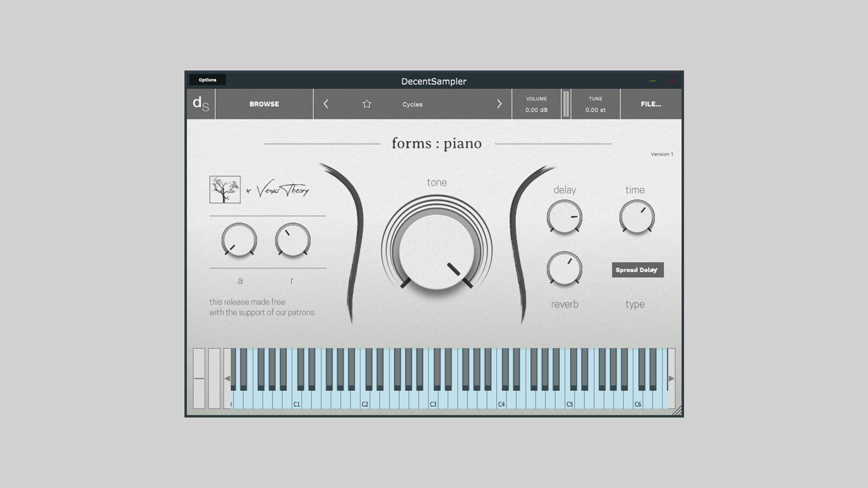The width and height of the screenshot is (868, 488).
Task: Click the Venus Theory signature logo
Action: (x=283, y=190)
